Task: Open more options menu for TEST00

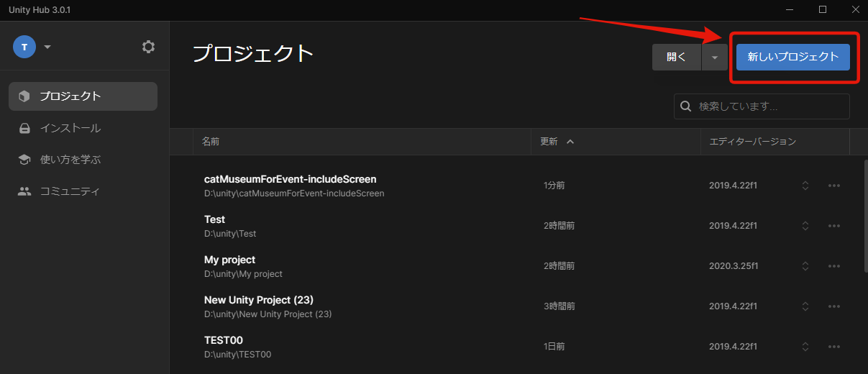Action: point(834,347)
